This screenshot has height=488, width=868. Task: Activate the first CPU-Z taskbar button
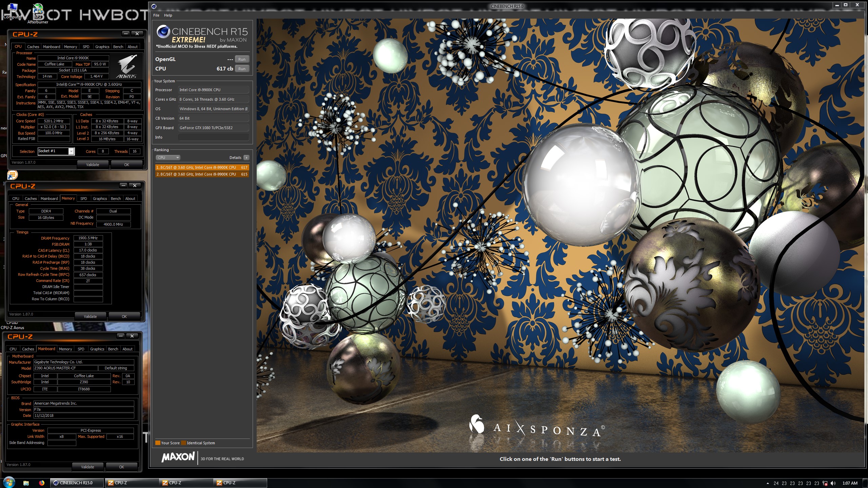pyautogui.click(x=132, y=483)
